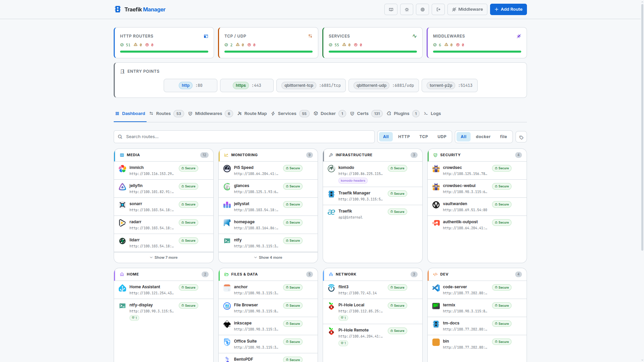Open settings with the gear icon
The width and height of the screenshot is (644, 362).
point(422,9)
